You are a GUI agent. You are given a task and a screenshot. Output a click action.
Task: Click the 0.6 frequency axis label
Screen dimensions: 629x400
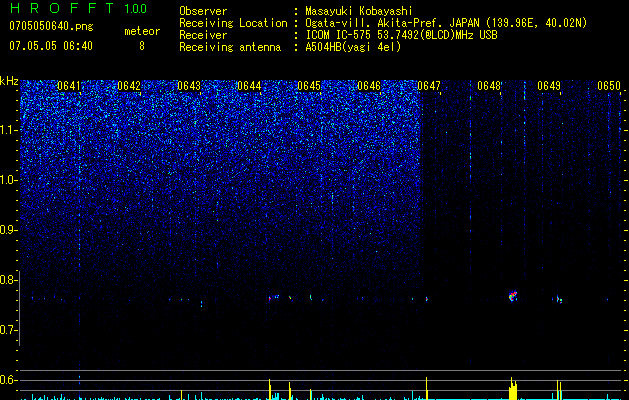pyautogui.click(x=8, y=380)
